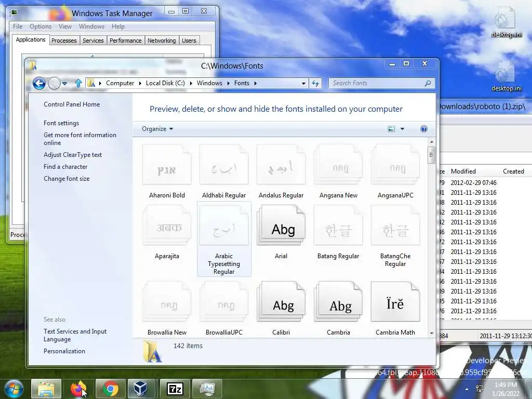The height and width of the screenshot is (399, 532).
Task: Open the Help menu in Task Manager
Action: click(118, 26)
